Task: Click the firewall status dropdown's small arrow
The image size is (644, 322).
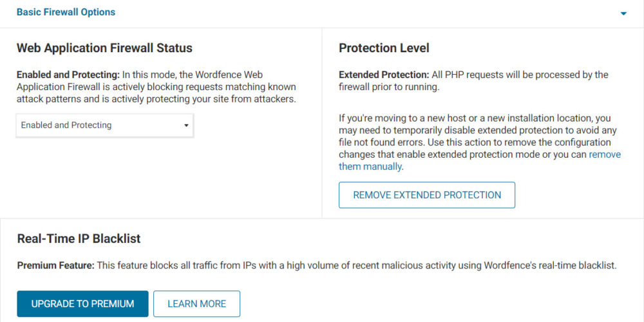Action: 186,126
